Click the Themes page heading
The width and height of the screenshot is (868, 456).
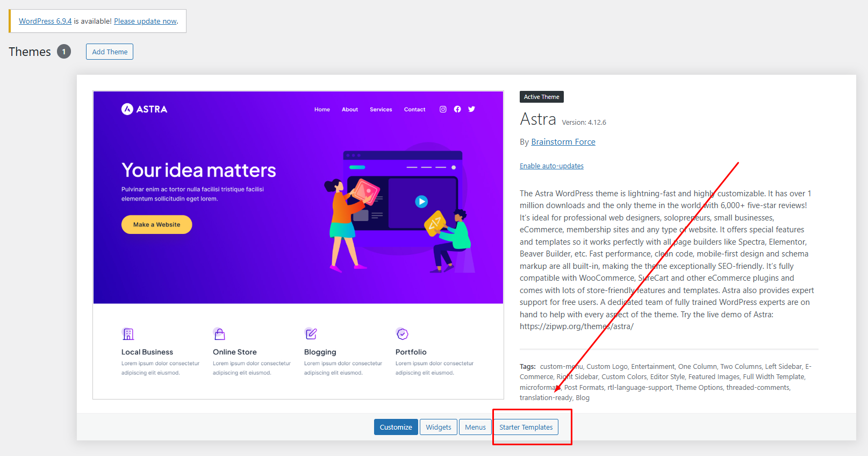point(30,52)
